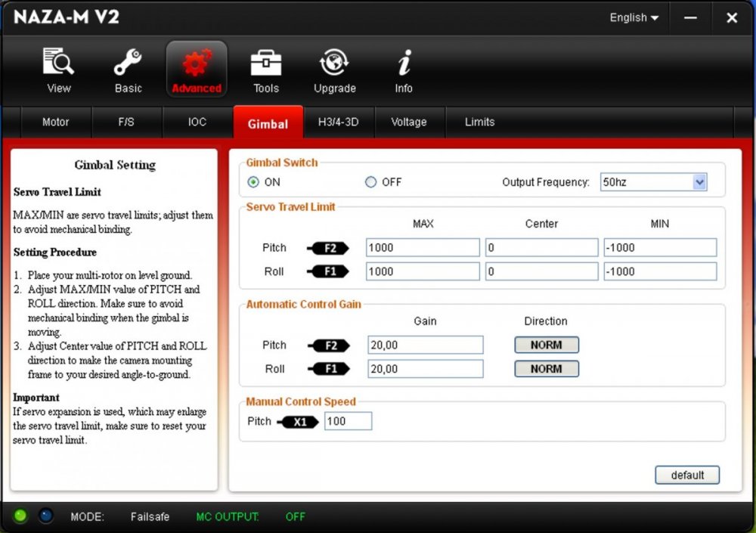Click Roll gain input field
756x533 pixels.
point(425,369)
